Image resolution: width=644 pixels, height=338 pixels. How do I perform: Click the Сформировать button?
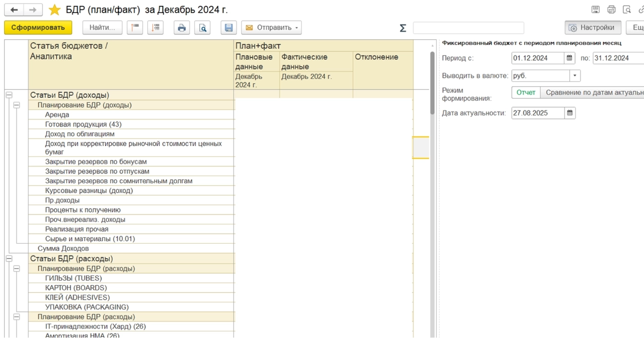click(x=38, y=28)
